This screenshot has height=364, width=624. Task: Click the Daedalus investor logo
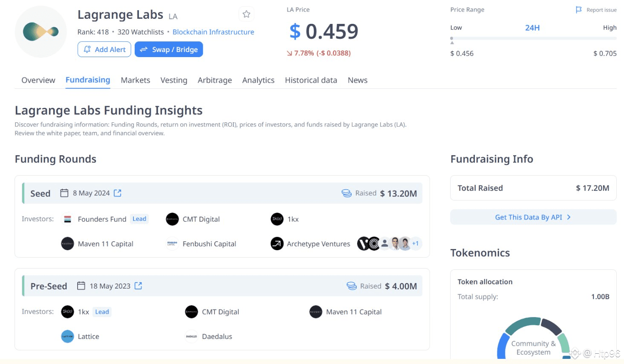(x=191, y=336)
